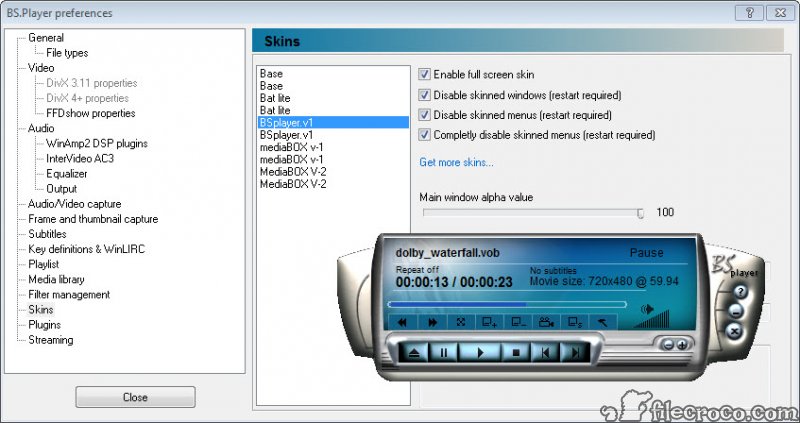Click the speaker mute icon
This screenshot has width=800, height=423.
(x=648, y=309)
